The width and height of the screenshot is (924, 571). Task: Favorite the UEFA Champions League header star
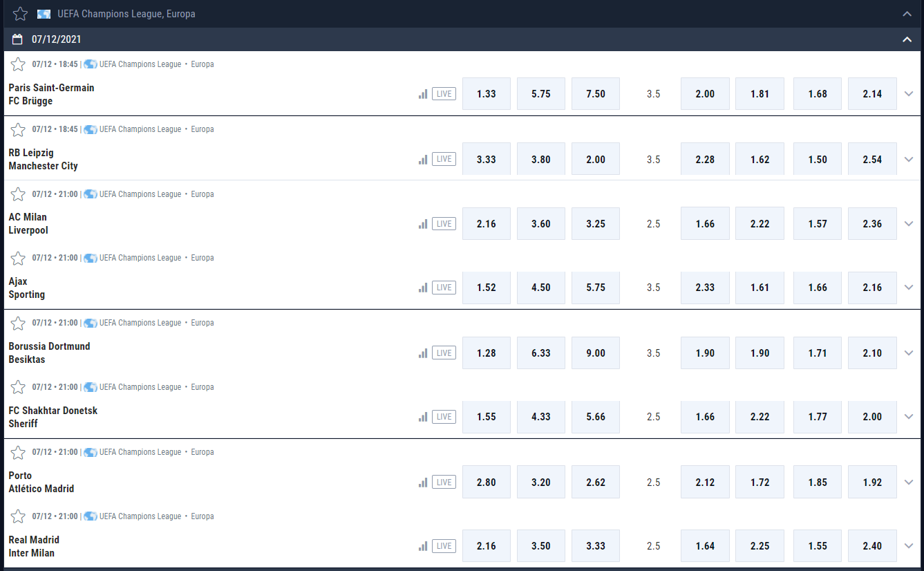tap(20, 14)
